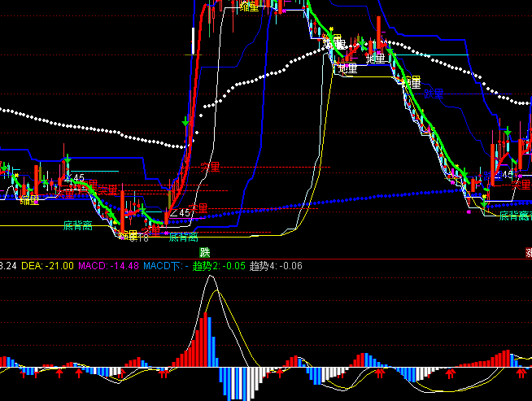Click the red horizontal separator between chart panels
The width and height of the screenshot is (532, 401).
[x=266, y=259]
